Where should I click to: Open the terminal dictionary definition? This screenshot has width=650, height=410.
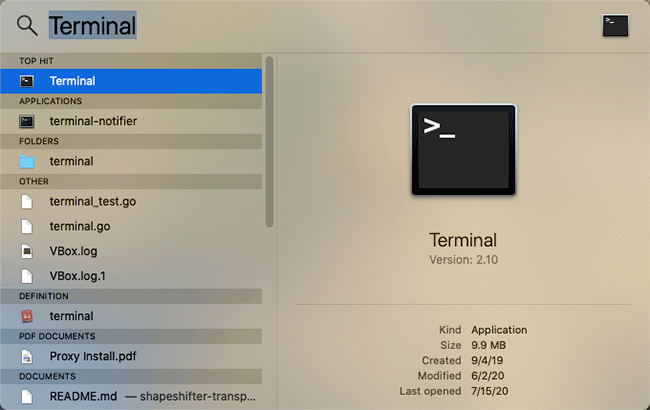point(131,316)
